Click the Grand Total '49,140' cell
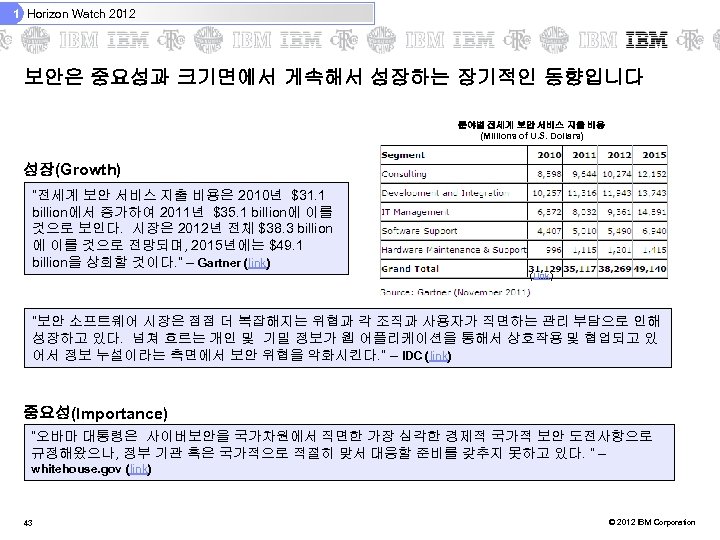The width and height of the screenshot is (720, 540). [x=650, y=269]
